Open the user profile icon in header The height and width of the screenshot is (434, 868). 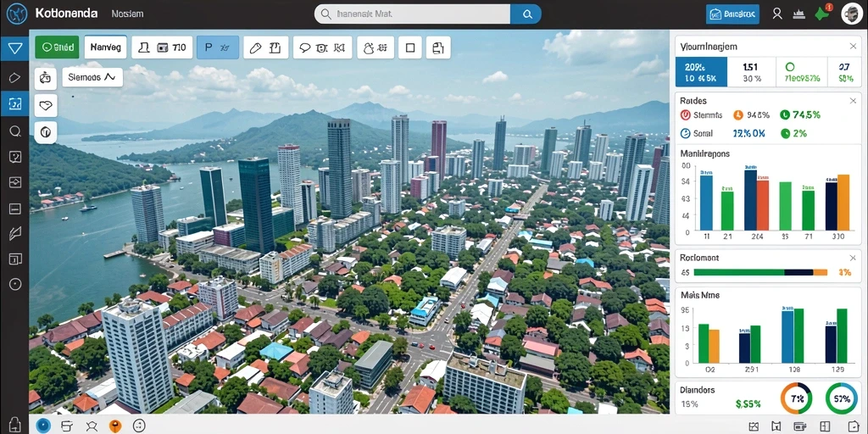click(x=777, y=14)
